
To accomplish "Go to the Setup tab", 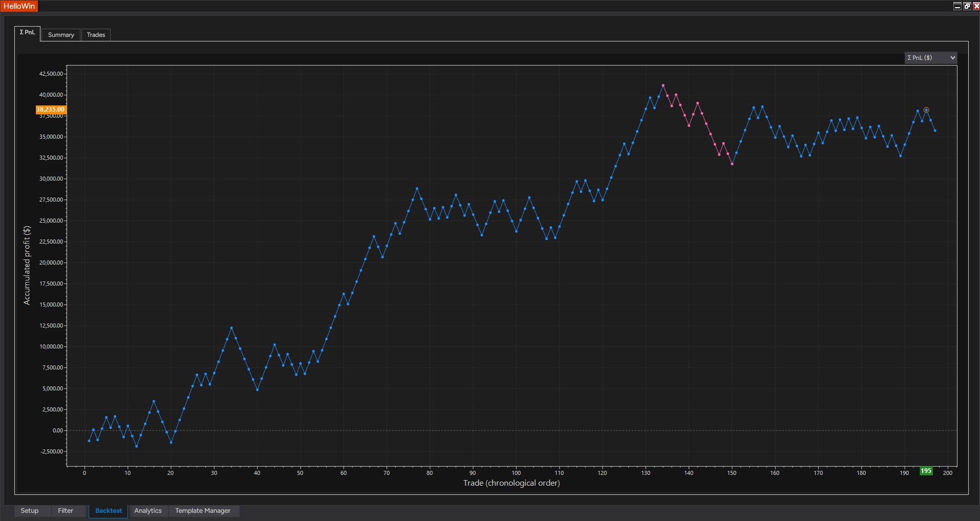I will tap(30, 511).
